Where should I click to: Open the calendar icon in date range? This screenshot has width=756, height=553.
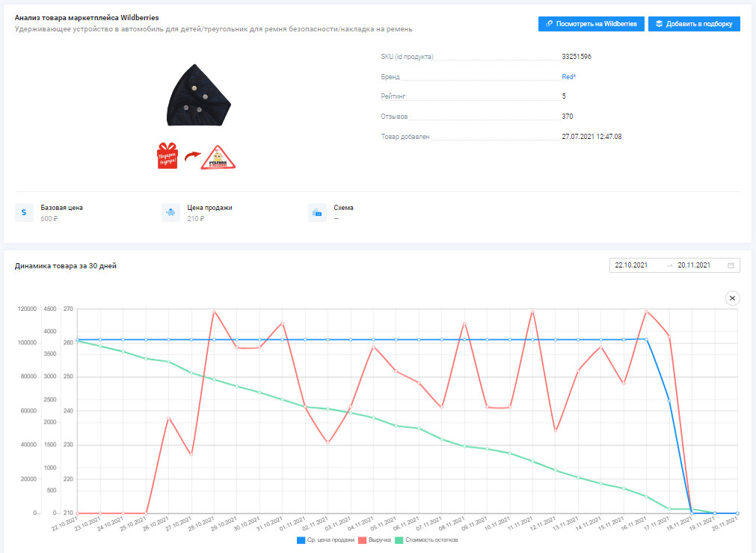coord(731,265)
